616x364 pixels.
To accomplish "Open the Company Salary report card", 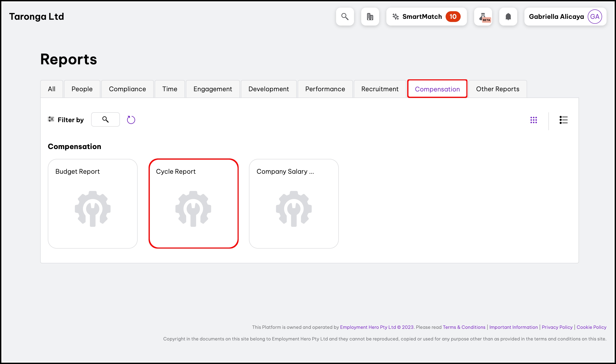I will tap(294, 204).
